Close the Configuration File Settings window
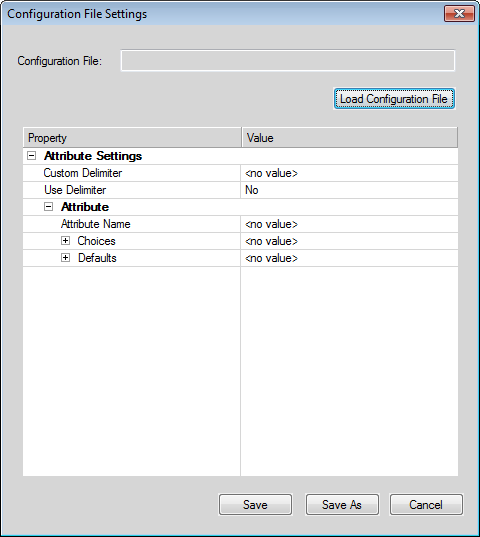Viewport: 480px width, 537px height. point(459,14)
